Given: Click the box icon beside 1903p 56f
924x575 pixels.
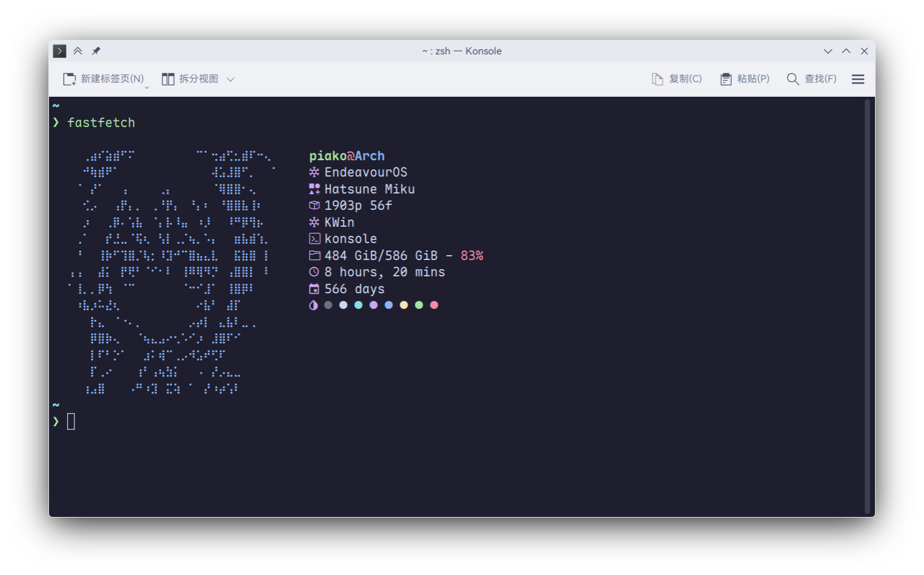Looking at the screenshot, I should pos(314,206).
